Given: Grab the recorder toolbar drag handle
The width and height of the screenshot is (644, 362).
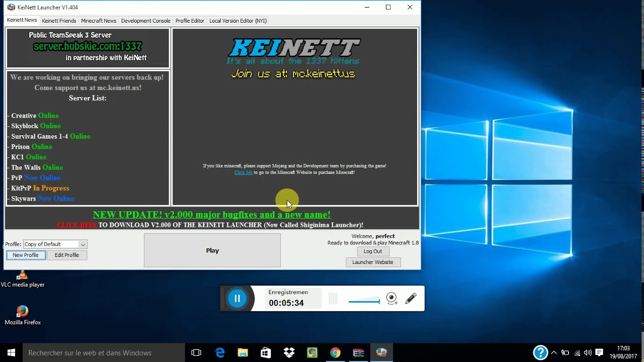Looking at the screenshot, I should point(333,299).
